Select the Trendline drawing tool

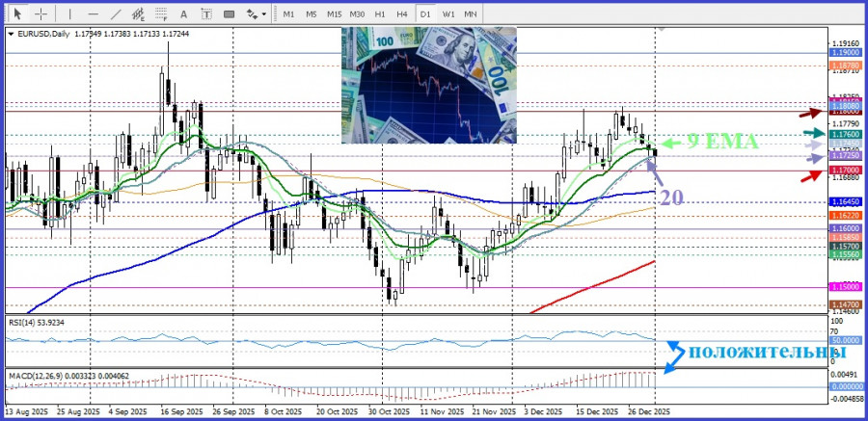[x=116, y=13]
